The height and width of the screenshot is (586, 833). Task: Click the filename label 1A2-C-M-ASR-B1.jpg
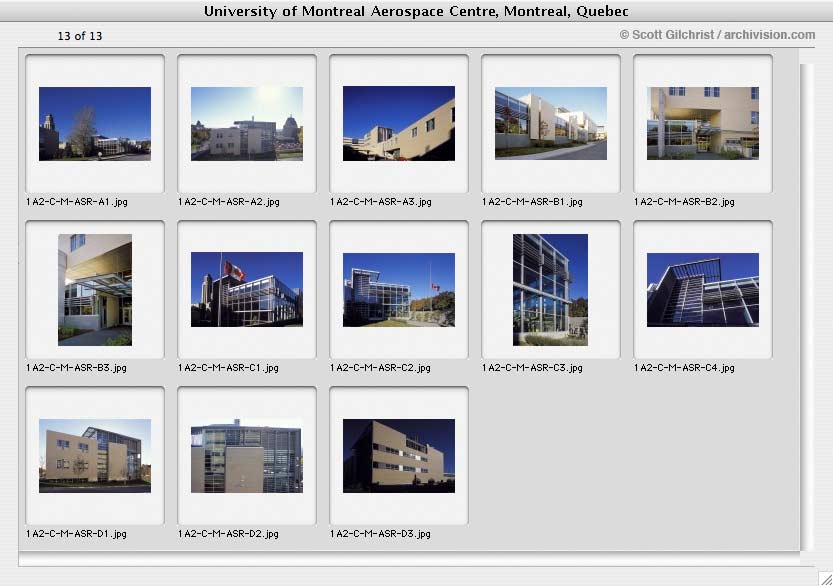pyautogui.click(x=532, y=202)
